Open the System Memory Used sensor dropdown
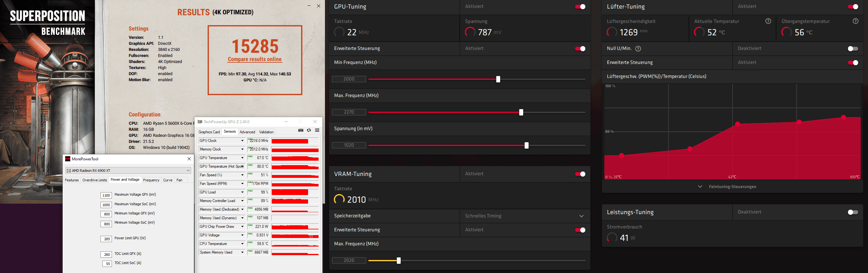 pyautogui.click(x=242, y=252)
